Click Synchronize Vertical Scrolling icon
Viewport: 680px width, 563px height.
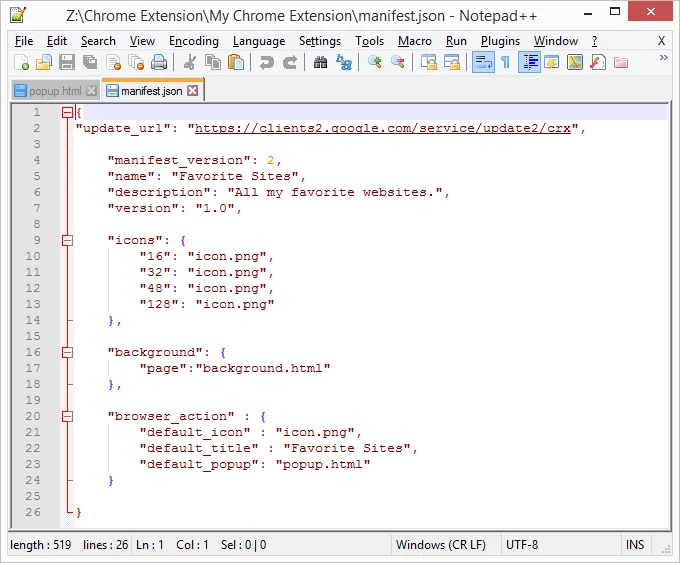click(429, 62)
